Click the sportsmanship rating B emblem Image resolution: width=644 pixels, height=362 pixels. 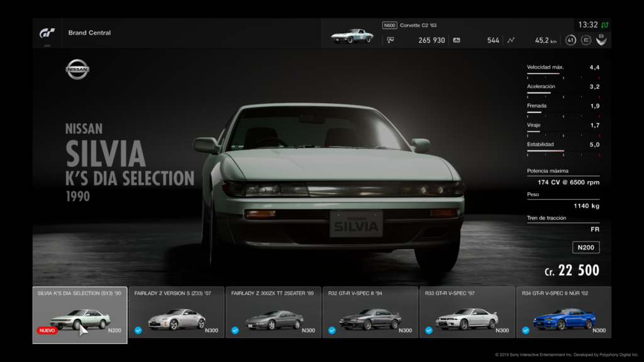click(601, 40)
